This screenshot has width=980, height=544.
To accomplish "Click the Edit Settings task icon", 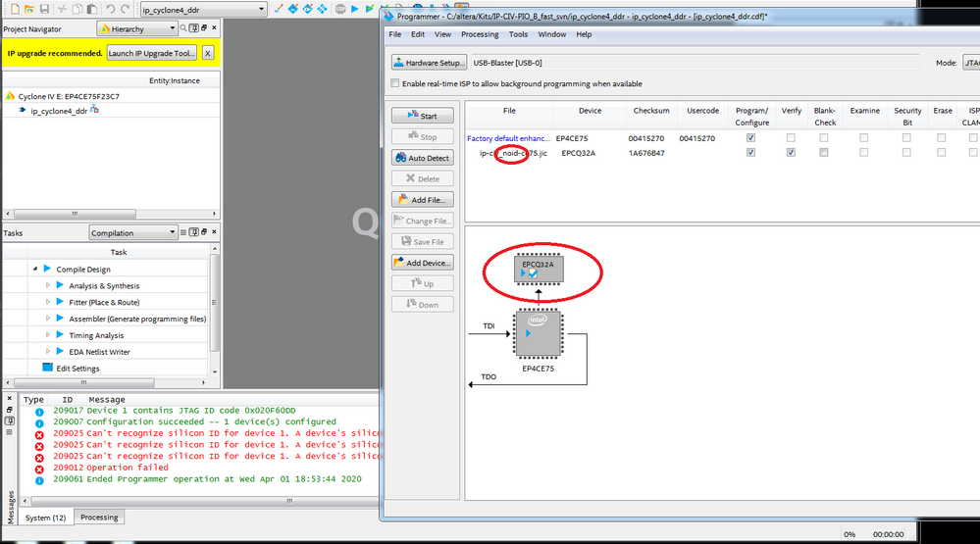I will (x=47, y=369).
